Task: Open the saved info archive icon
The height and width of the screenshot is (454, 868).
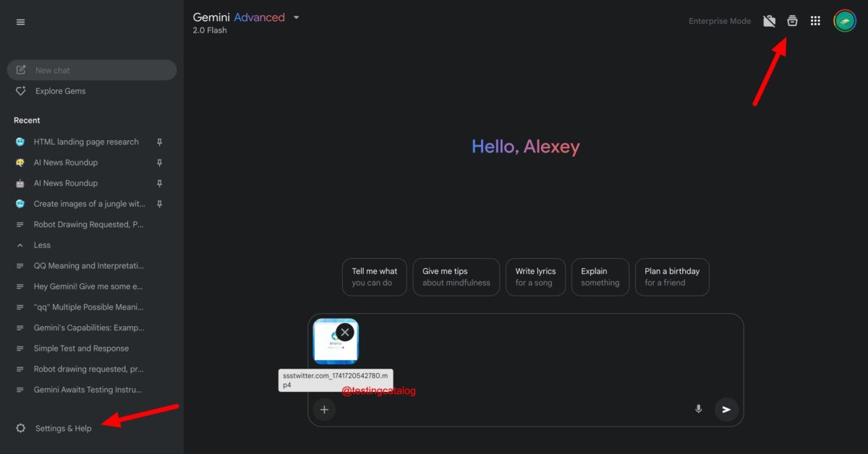Action: [792, 21]
